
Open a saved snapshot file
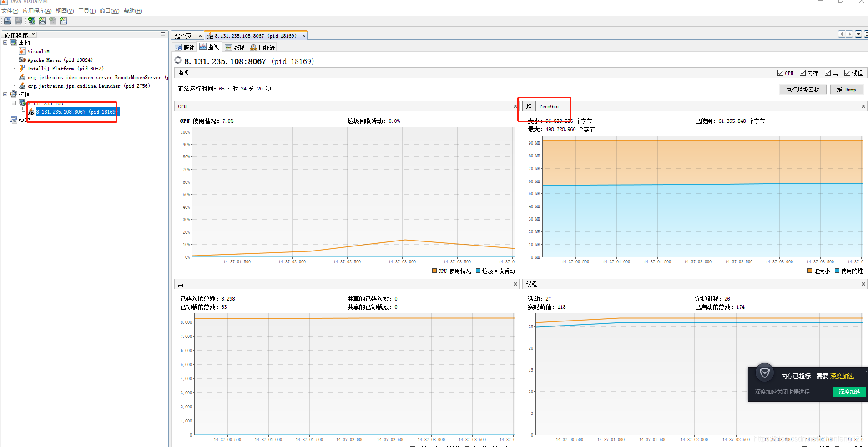point(7,20)
